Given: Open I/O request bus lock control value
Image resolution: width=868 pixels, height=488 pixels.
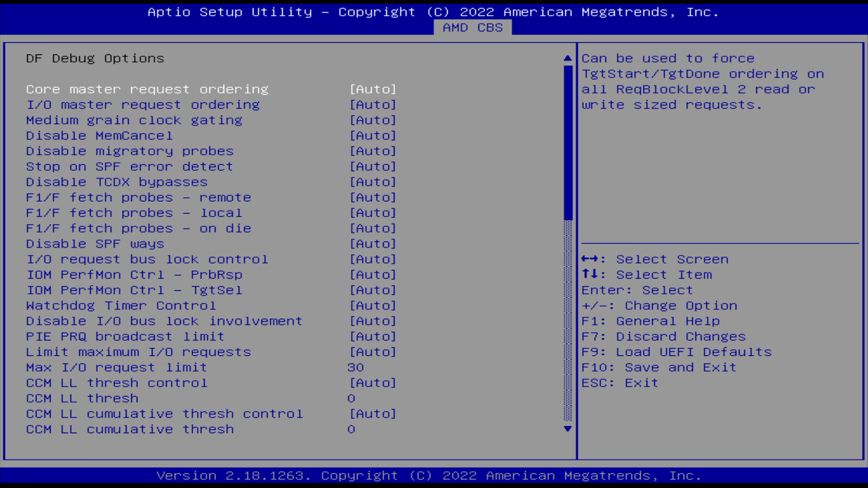Looking at the screenshot, I should (373, 259).
